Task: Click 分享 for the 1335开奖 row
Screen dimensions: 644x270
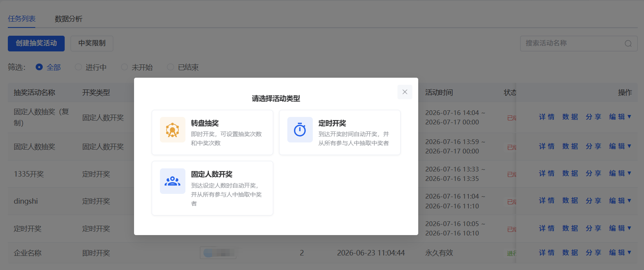Action: tap(593, 173)
